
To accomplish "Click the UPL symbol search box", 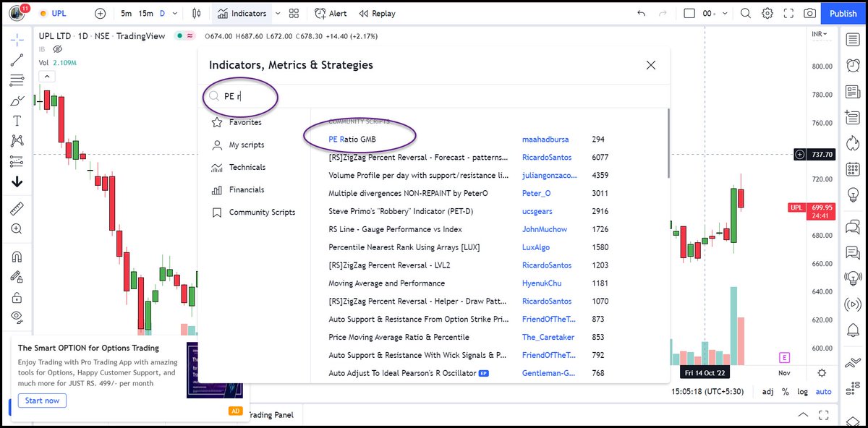I will pyautogui.click(x=58, y=13).
